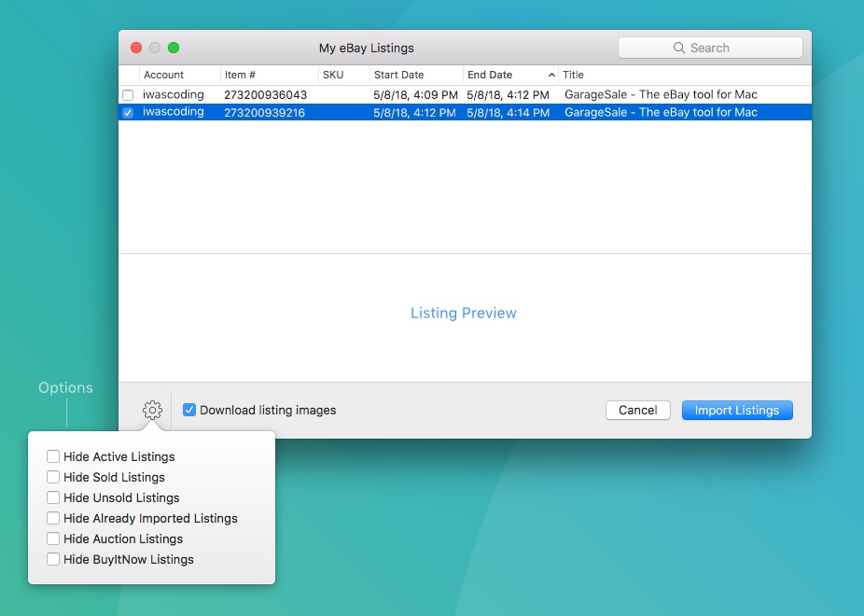
Task: Zoom the window with the green button
Action: (174, 48)
